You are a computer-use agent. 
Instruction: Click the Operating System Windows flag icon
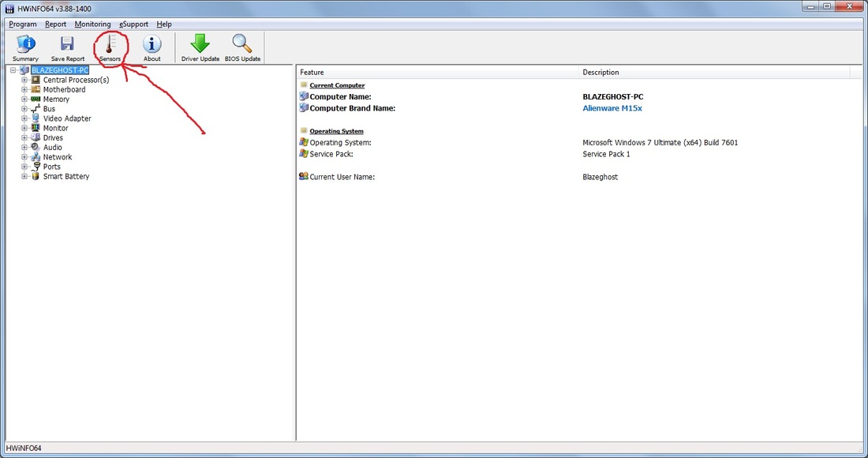(303, 142)
